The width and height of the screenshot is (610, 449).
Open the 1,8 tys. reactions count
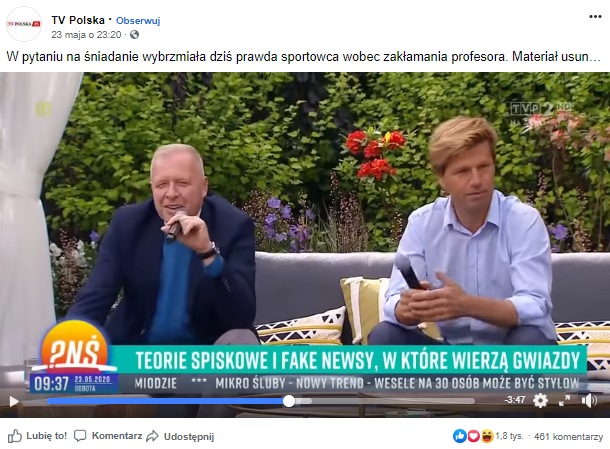tap(509, 437)
